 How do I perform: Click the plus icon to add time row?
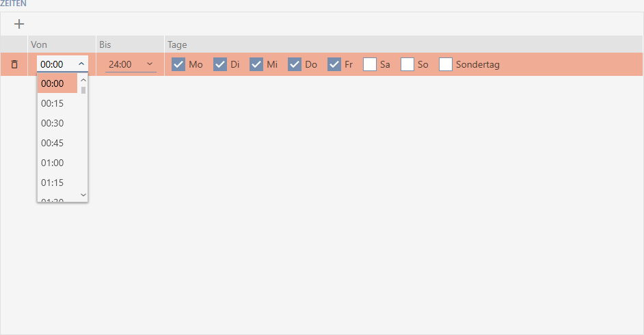19,24
